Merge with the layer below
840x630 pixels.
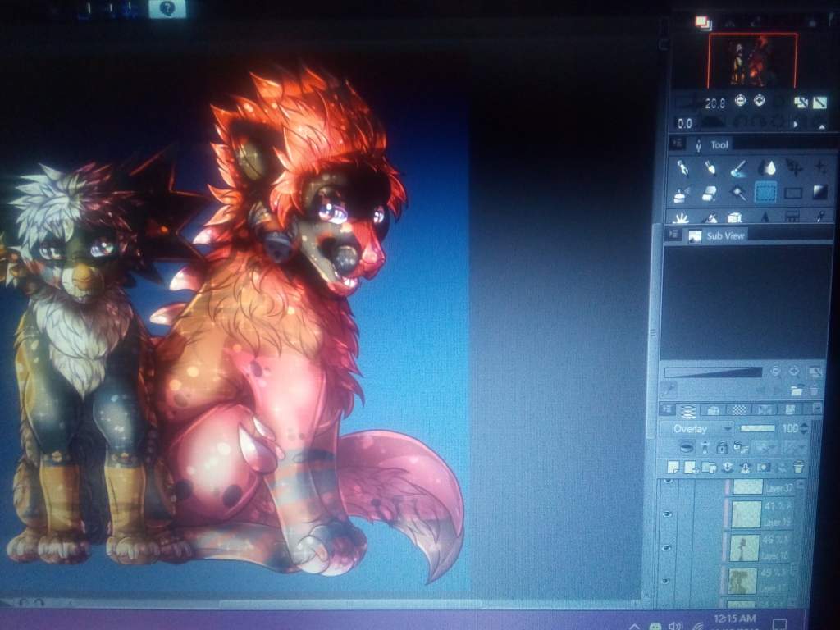(745, 467)
